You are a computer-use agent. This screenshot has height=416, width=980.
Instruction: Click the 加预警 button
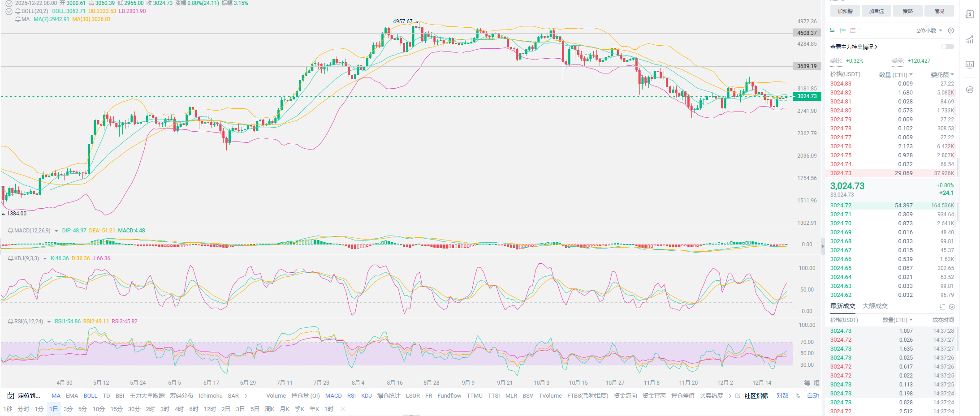845,11
